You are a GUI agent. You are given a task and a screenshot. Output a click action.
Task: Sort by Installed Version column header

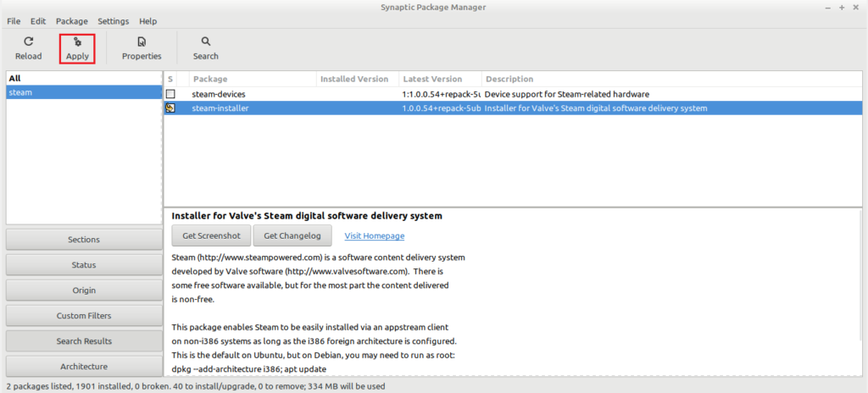357,79
